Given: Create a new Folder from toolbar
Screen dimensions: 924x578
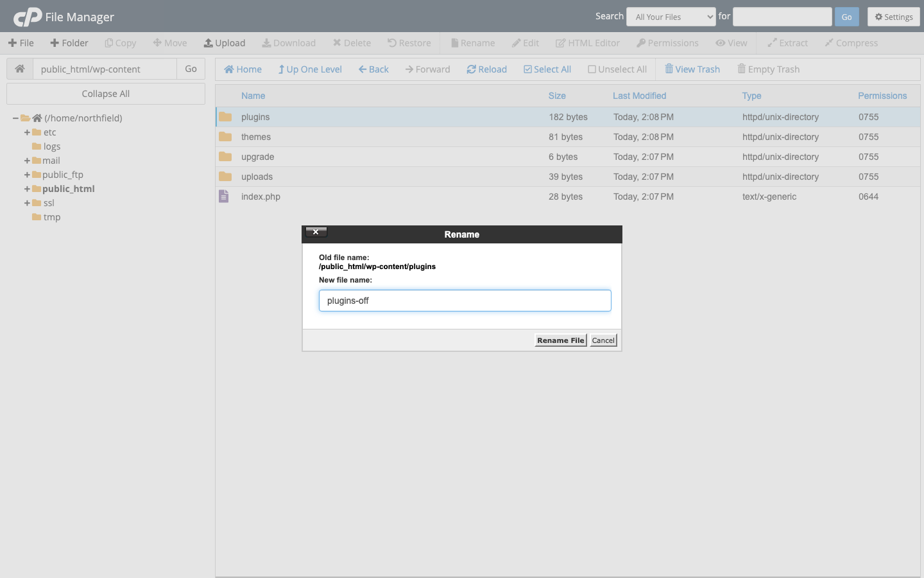Looking at the screenshot, I should tap(69, 43).
